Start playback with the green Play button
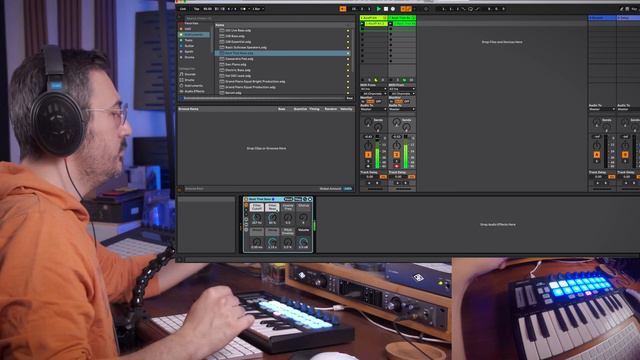Screen dimensions: 640x360 click(x=379, y=9)
